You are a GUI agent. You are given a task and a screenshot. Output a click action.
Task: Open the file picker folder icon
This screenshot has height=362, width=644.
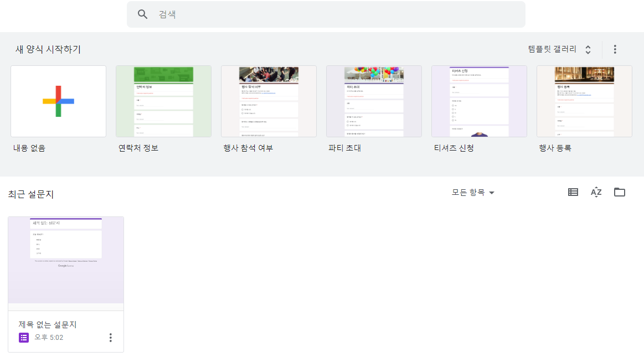(619, 192)
